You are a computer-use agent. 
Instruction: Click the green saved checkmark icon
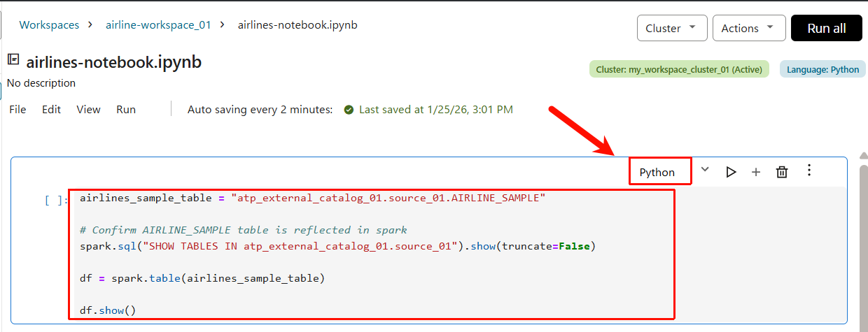[349, 110]
